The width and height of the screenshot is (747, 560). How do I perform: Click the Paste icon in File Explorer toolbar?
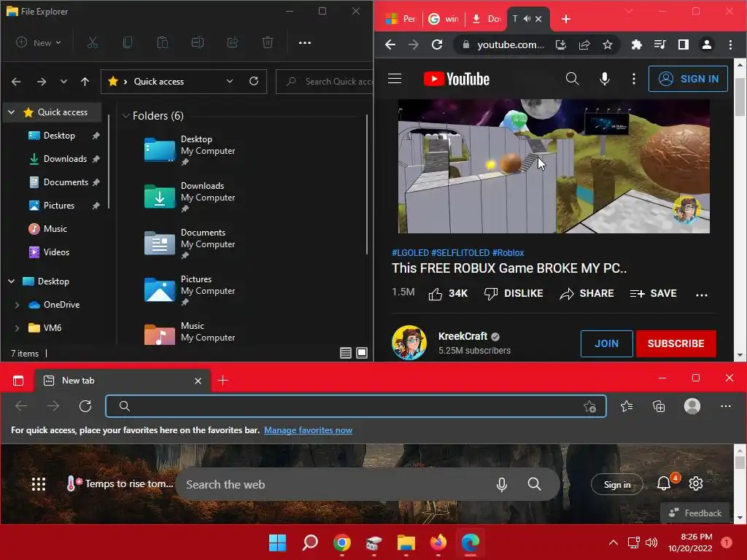tap(163, 43)
